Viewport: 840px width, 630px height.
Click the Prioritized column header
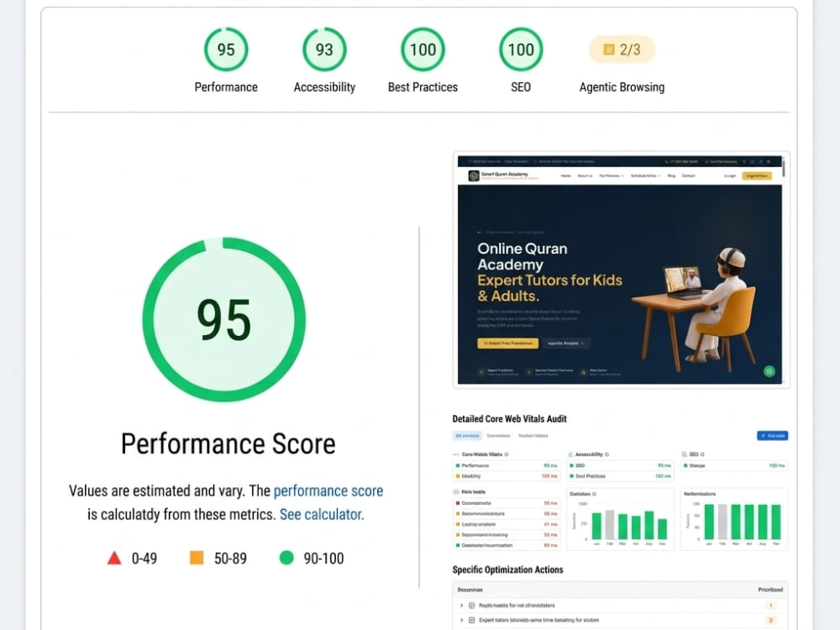pyautogui.click(x=769, y=590)
